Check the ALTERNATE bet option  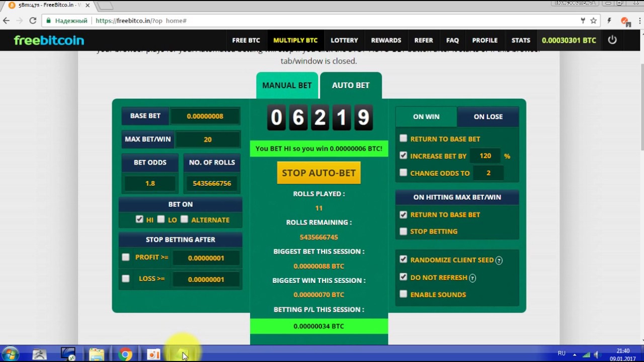point(184,219)
